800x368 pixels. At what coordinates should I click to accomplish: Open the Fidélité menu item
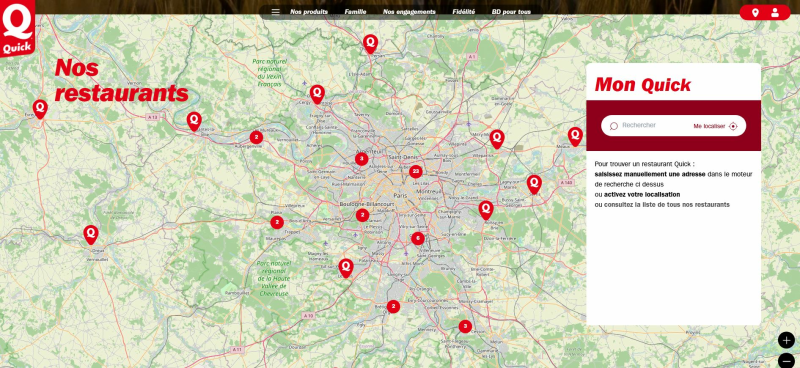[464, 12]
